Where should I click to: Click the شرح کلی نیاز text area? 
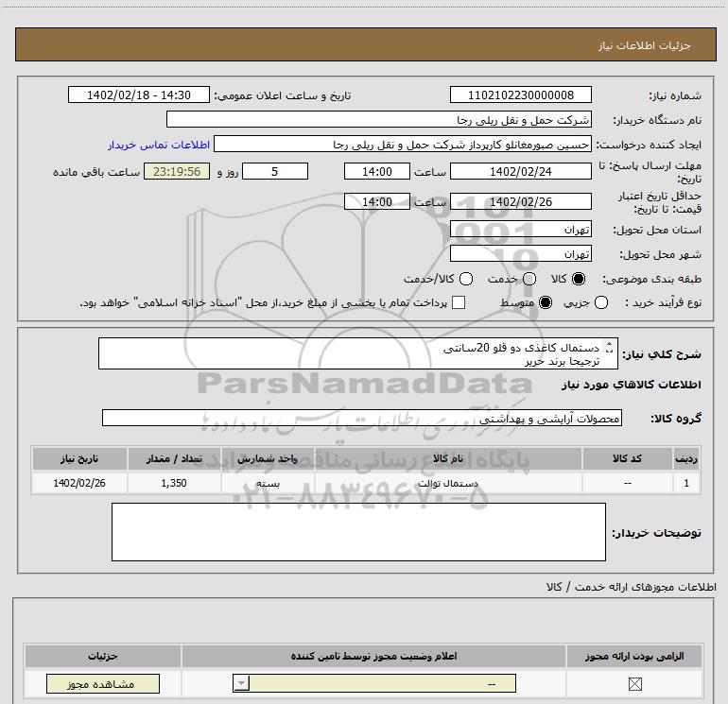click(358, 353)
